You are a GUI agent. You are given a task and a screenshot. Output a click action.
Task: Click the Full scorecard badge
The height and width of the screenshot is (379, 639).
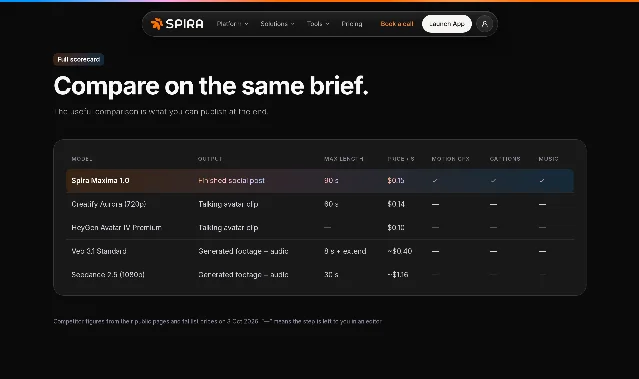(79, 59)
